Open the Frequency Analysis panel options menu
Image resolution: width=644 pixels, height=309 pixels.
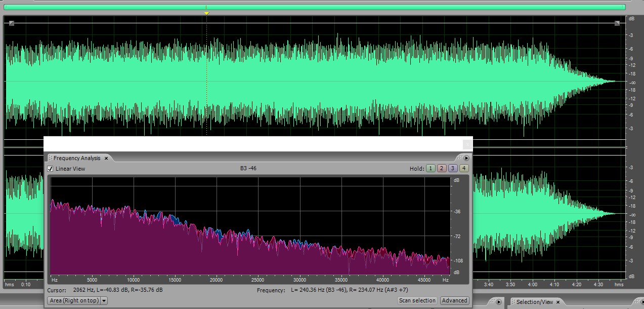click(x=466, y=158)
